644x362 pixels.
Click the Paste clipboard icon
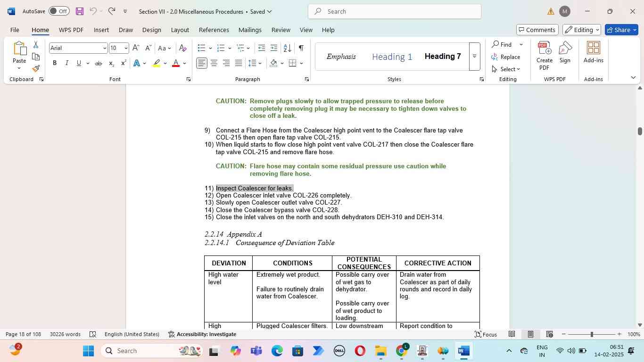pyautogui.click(x=19, y=49)
